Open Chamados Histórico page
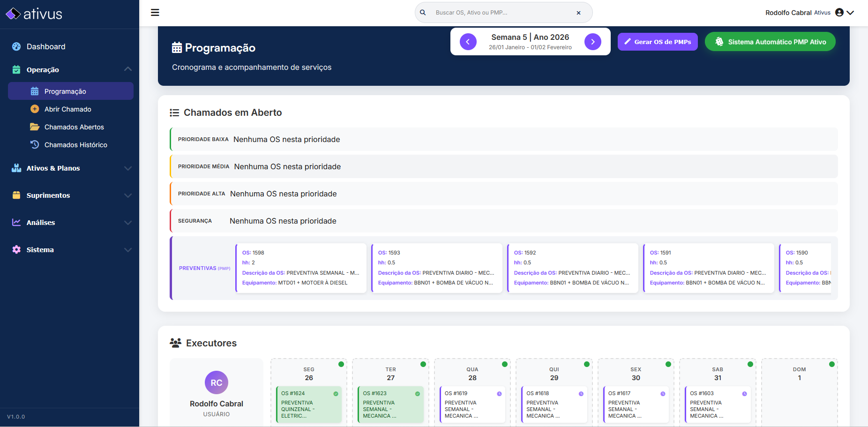 pyautogui.click(x=75, y=145)
